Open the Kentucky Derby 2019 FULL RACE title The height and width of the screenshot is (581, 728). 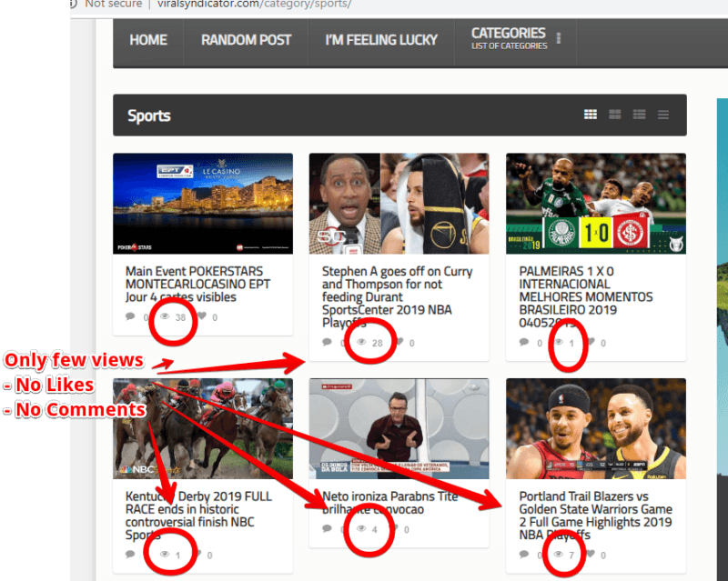click(198, 516)
